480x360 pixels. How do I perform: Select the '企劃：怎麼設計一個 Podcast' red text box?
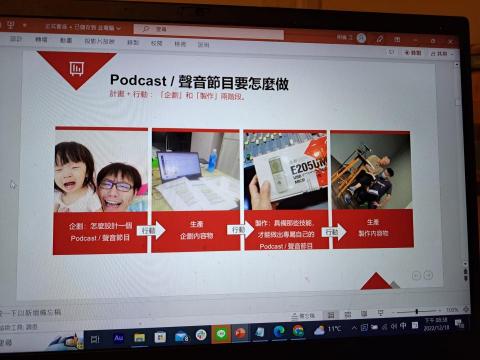(100, 233)
